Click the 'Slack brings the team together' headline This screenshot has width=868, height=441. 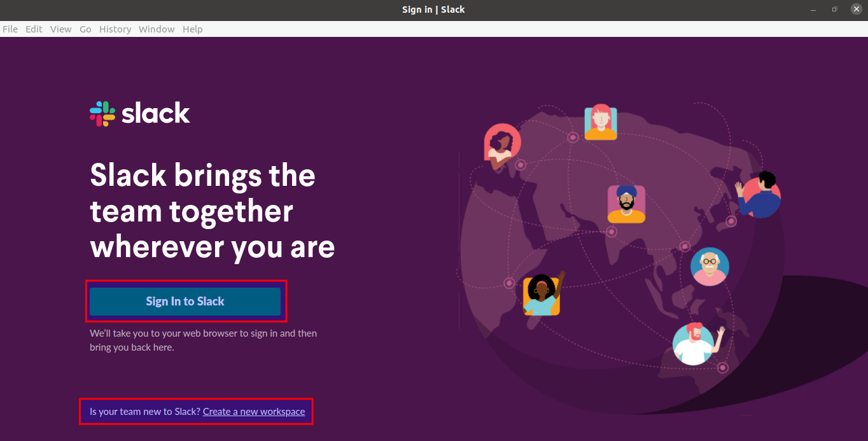(x=213, y=211)
